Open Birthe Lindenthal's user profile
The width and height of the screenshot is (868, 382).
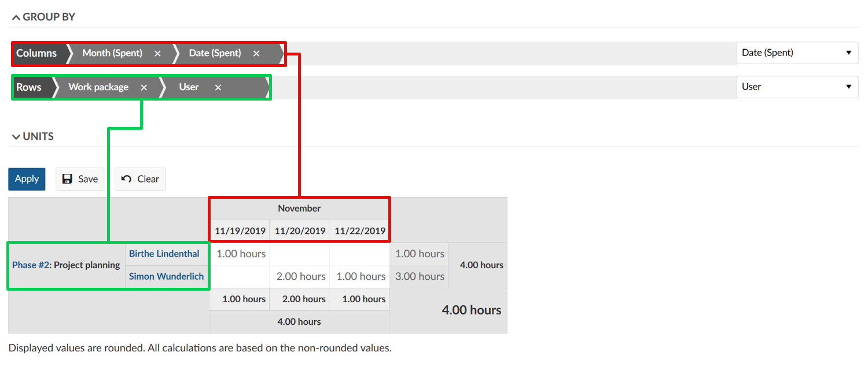click(164, 254)
